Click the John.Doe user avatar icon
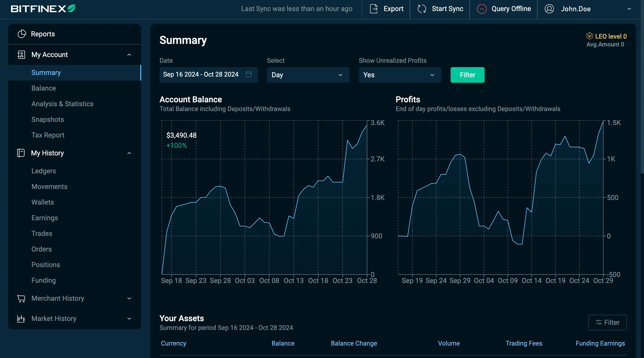The width and height of the screenshot is (644, 358). 549,9
